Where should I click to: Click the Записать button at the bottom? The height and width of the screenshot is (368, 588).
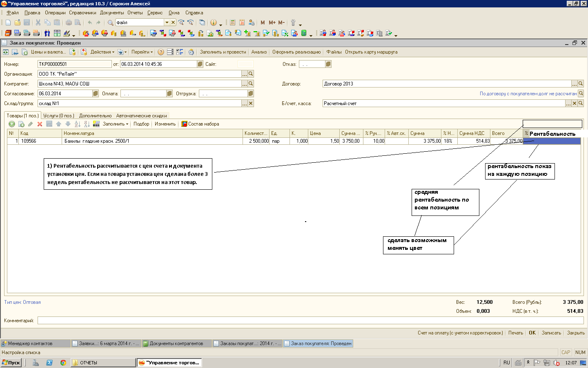pyautogui.click(x=551, y=333)
